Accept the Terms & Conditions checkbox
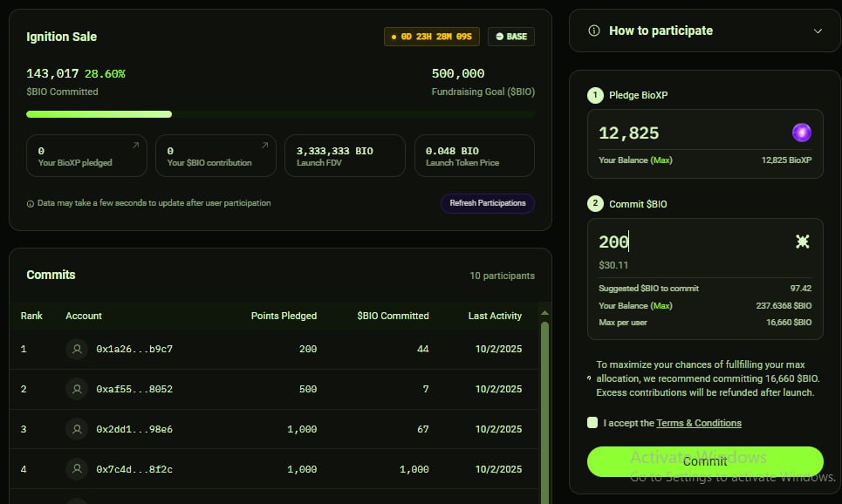The height and width of the screenshot is (504, 842). tap(592, 422)
